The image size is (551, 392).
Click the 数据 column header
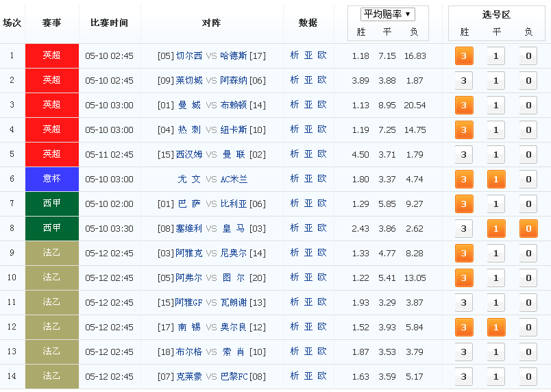[308, 23]
